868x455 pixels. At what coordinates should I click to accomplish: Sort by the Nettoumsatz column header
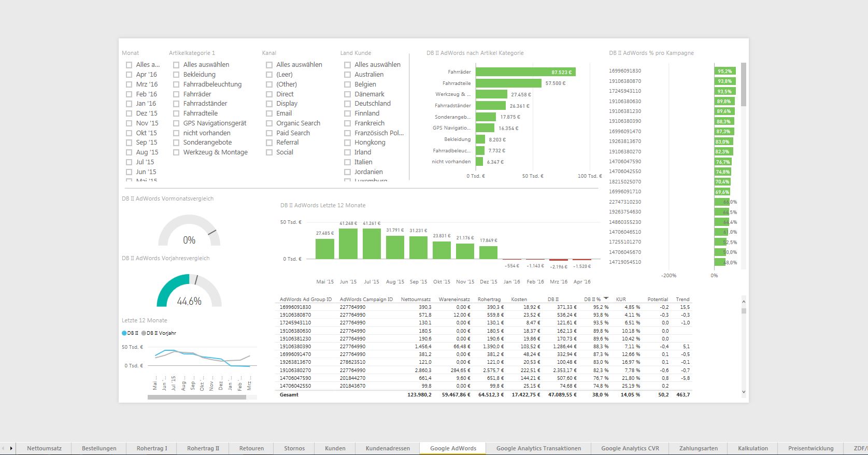click(416, 299)
